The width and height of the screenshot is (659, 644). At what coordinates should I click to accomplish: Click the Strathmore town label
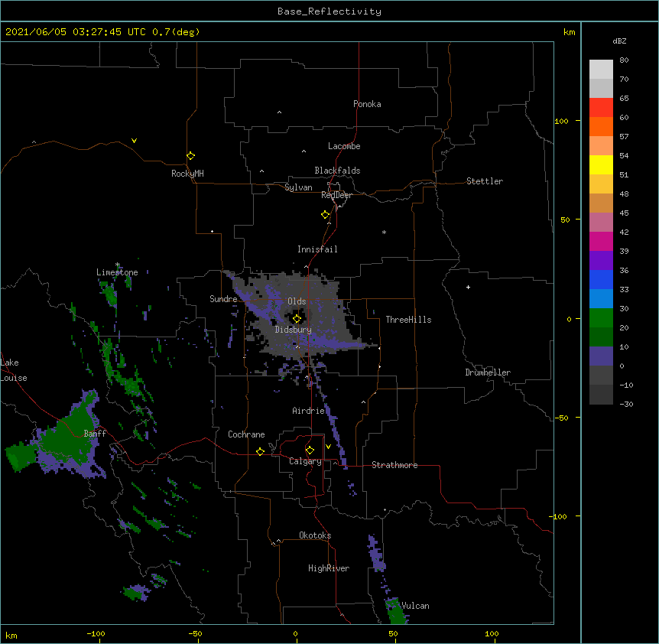394,465
